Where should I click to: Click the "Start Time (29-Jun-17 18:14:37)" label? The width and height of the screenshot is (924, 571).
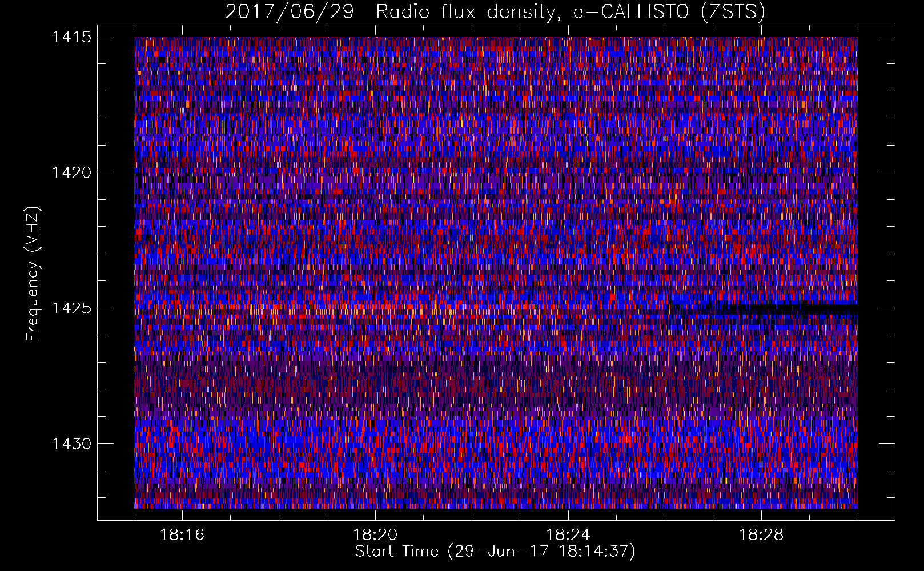click(495, 552)
